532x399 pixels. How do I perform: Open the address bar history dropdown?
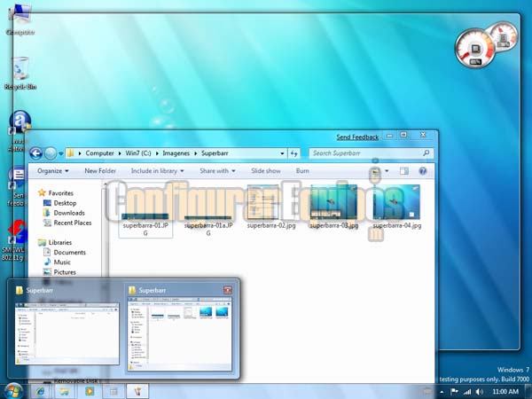pyautogui.click(x=282, y=153)
